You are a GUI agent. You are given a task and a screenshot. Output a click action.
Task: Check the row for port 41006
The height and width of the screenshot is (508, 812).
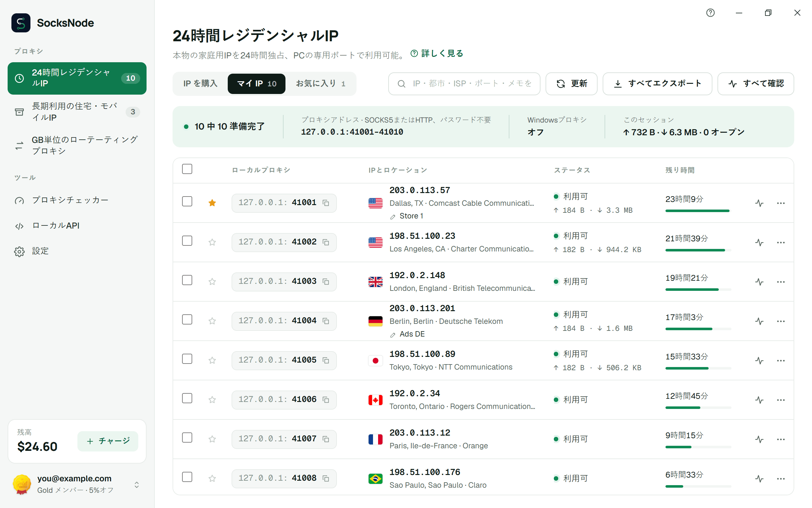click(187, 398)
